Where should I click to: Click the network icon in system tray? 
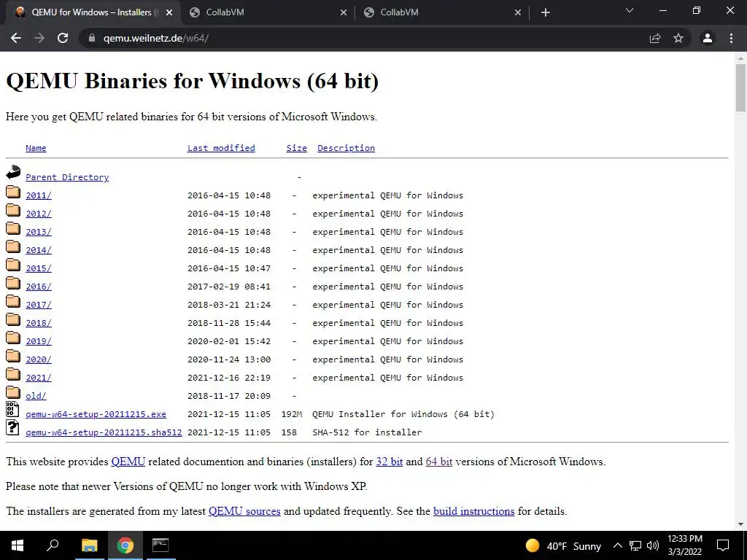click(x=635, y=545)
